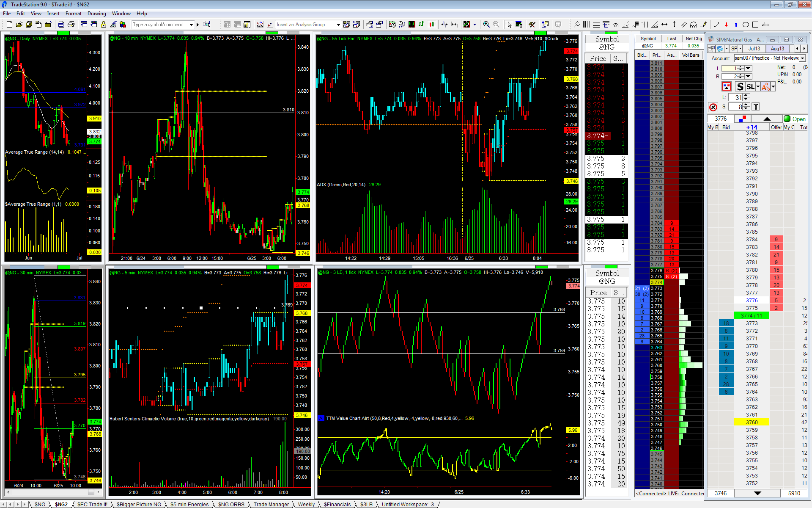
Task: Click the Print toolbar icon
Action: pyautogui.click(x=71, y=25)
